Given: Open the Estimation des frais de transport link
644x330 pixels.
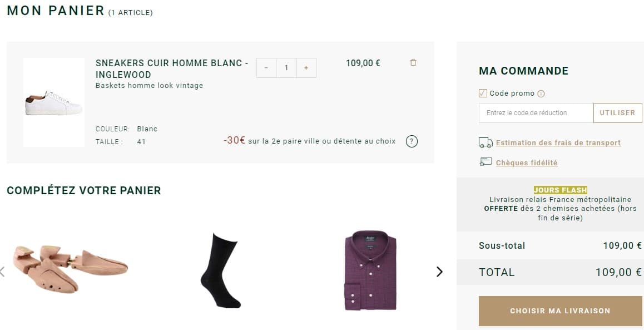Looking at the screenshot, I should [x=557, y=142].
